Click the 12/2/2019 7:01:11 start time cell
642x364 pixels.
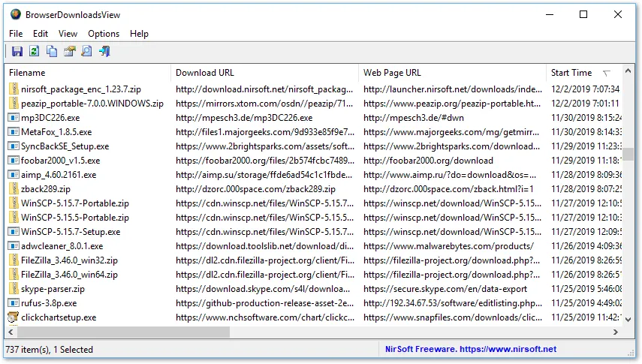pyautogui.click(x=585, y=103)
